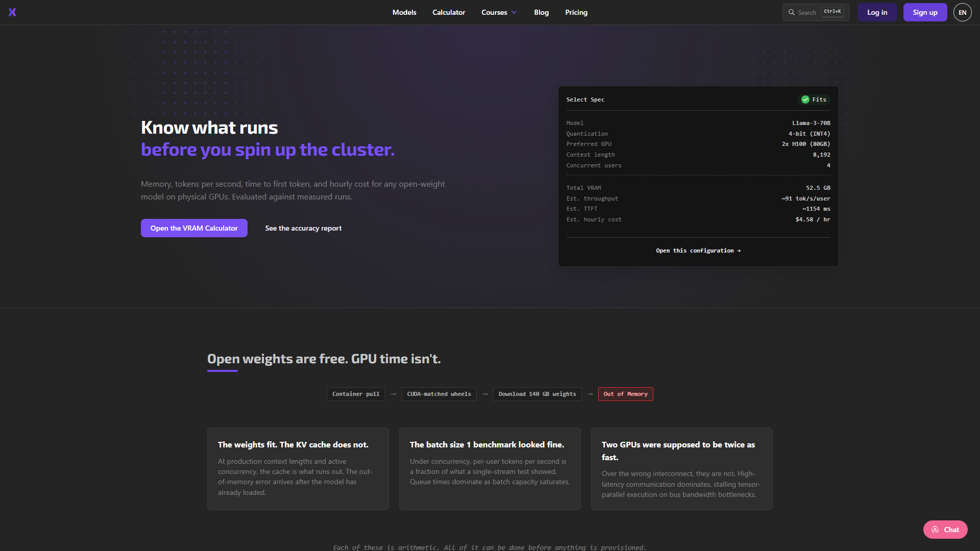
Task: Open the KV cache does not card
Action: pyautogui.click(x=298, y=469)
